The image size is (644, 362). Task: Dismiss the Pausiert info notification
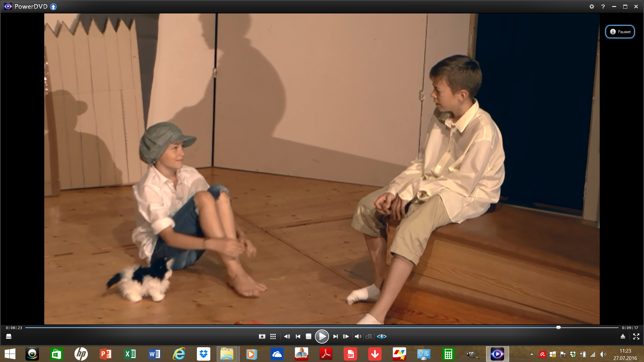pos(620,32)
